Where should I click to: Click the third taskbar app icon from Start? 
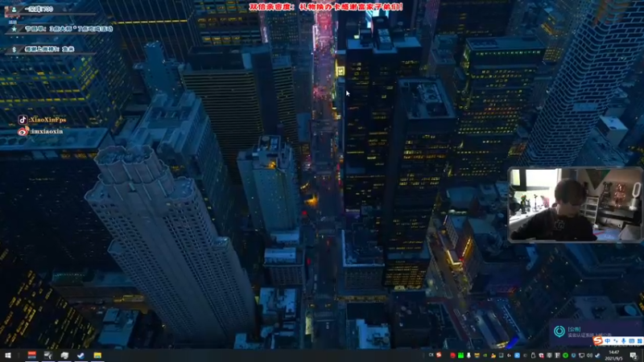coord(64,356)
